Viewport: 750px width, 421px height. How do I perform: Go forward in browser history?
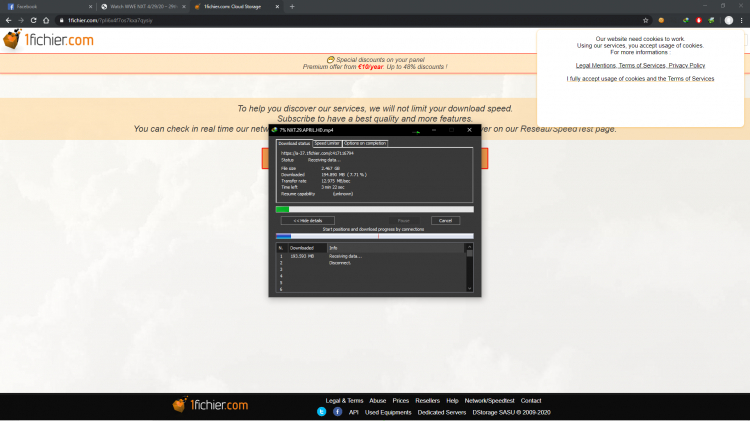tap(21, 20)
